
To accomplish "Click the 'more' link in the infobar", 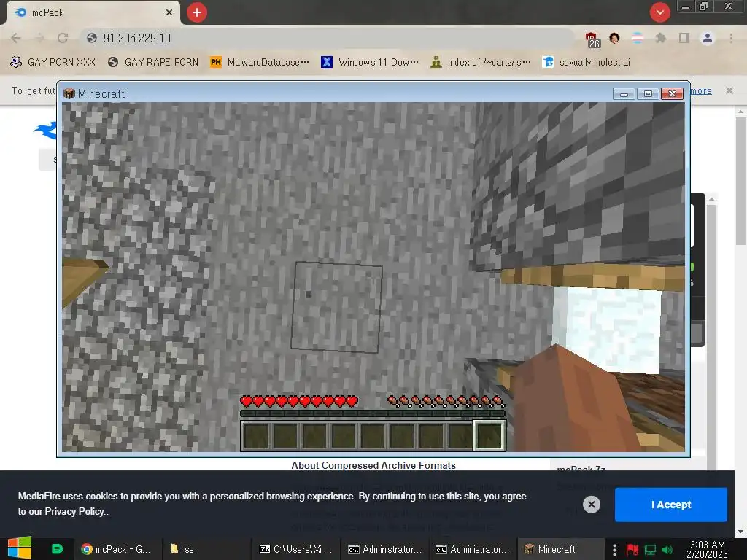I will coord(701,90).
